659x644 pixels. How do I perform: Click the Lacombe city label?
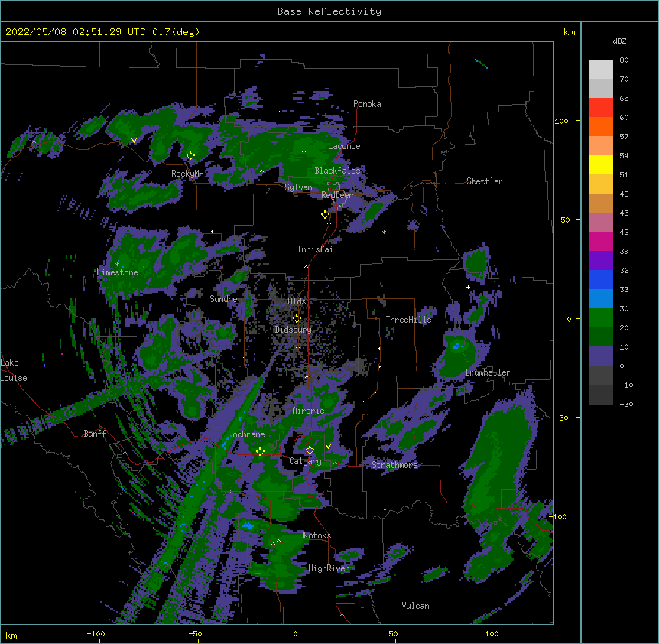click(x=344, y=146)
